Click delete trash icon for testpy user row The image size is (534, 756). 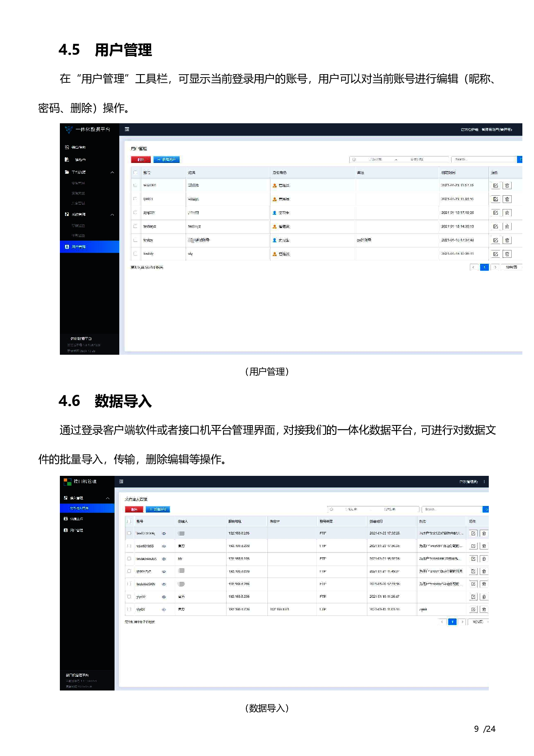(x=507, y=241)
